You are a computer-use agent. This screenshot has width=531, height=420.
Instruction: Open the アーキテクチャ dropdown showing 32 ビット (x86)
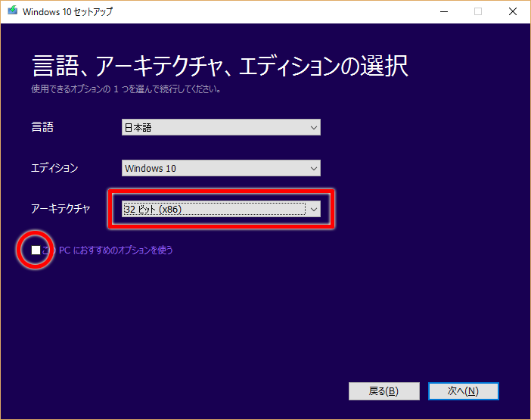point(221,209)
